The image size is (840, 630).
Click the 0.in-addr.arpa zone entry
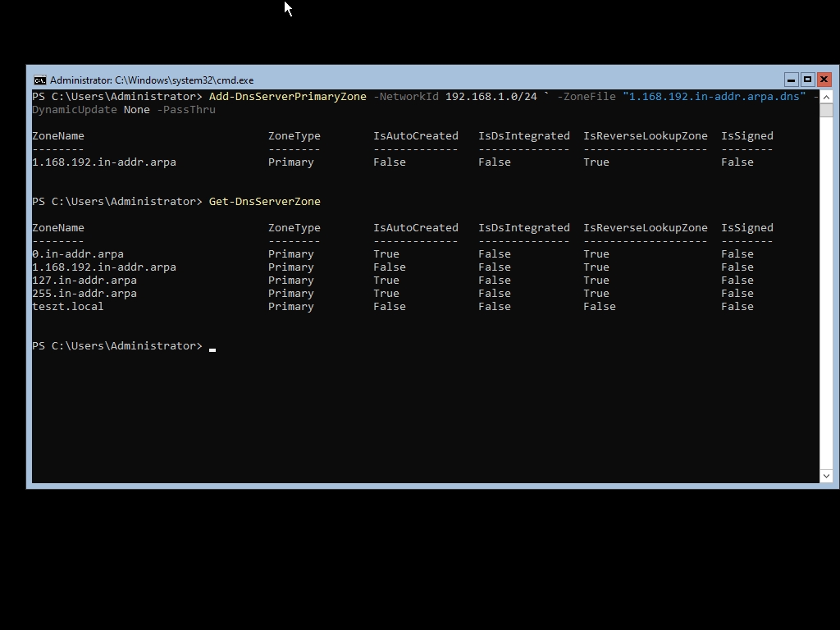[x=78, y=254]
